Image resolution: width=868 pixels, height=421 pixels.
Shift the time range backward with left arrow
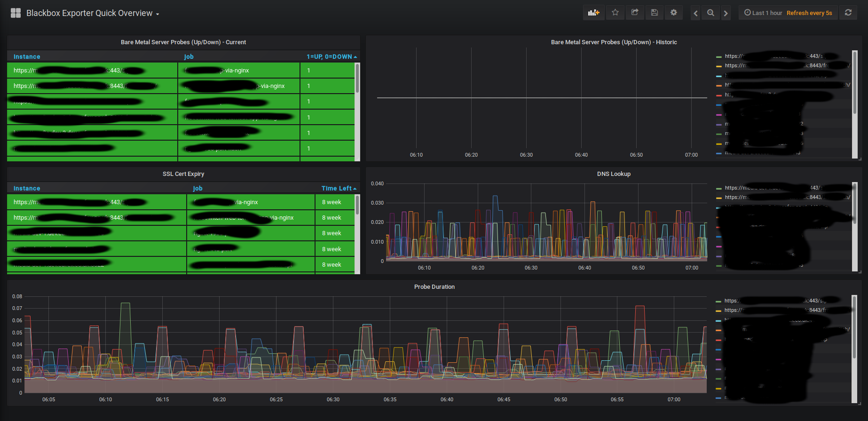(695, 13)
